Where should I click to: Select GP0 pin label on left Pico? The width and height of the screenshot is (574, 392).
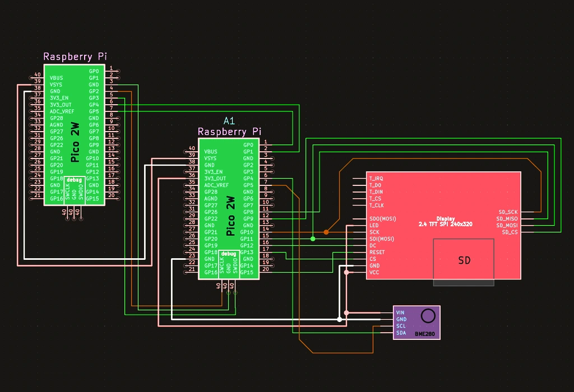click(94, 71)
